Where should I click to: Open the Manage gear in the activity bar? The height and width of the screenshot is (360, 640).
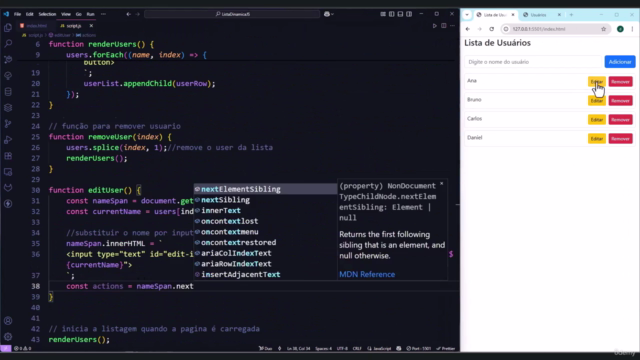8,337
